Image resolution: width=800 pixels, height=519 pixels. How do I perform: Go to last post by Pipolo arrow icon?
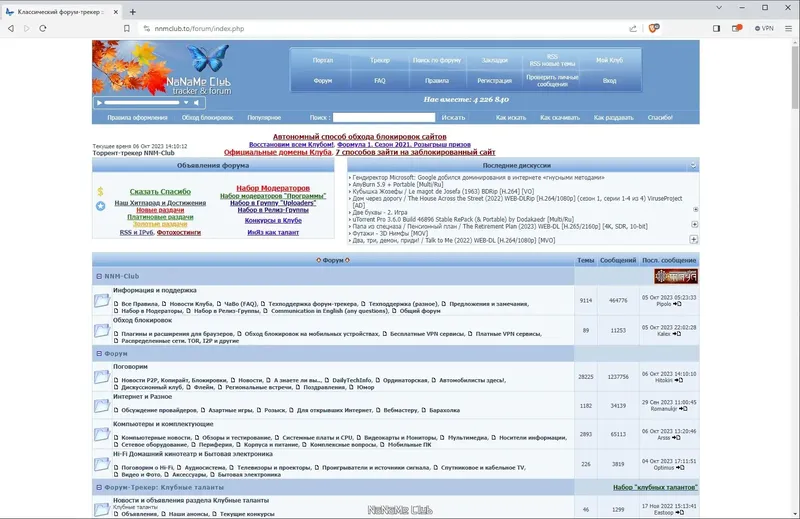[x=678, y=304]
